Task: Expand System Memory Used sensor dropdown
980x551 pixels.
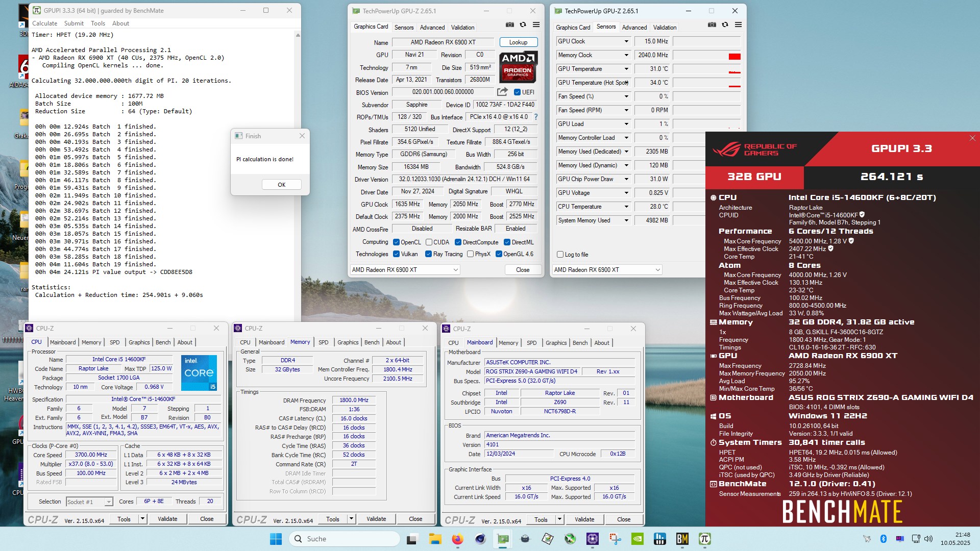Action: click(x=626, y=220)
